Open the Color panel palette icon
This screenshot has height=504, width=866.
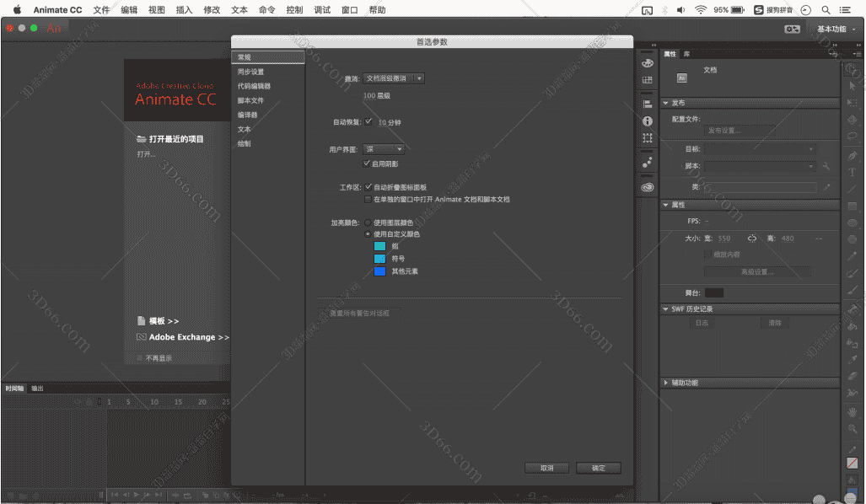648,62
